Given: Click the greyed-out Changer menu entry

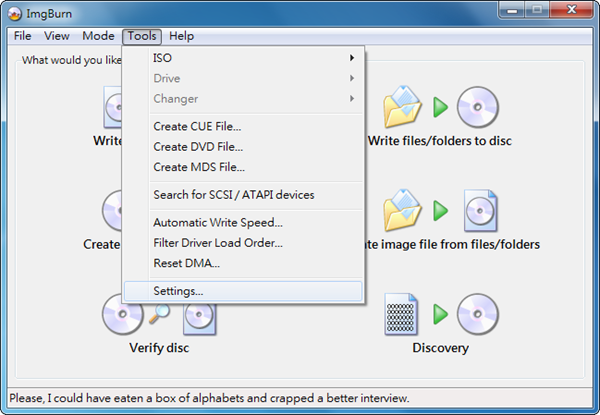Looking at the screenshot, I should click(x=243, y=99).
